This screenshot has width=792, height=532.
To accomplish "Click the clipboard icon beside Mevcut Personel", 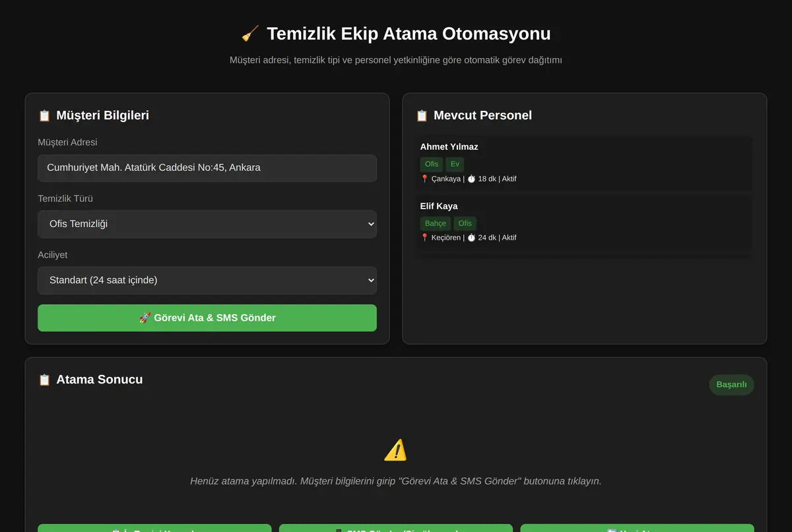I will coord(422,116).
